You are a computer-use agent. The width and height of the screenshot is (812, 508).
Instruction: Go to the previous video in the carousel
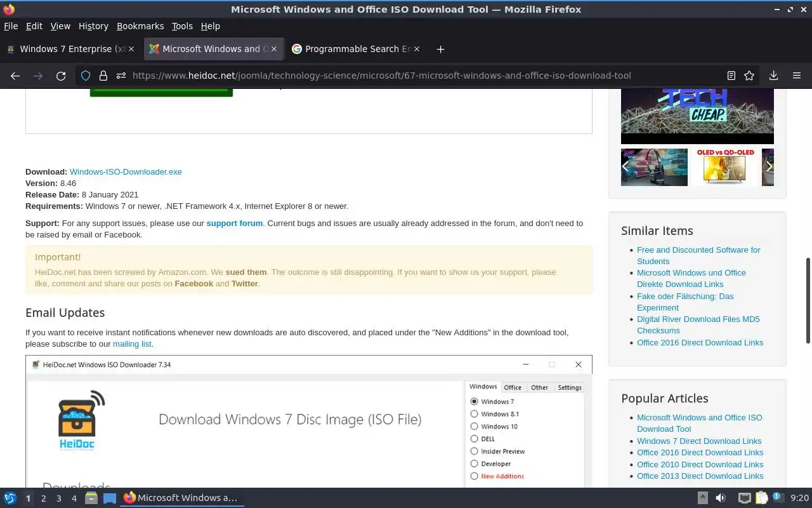click(x=625, y=166)
